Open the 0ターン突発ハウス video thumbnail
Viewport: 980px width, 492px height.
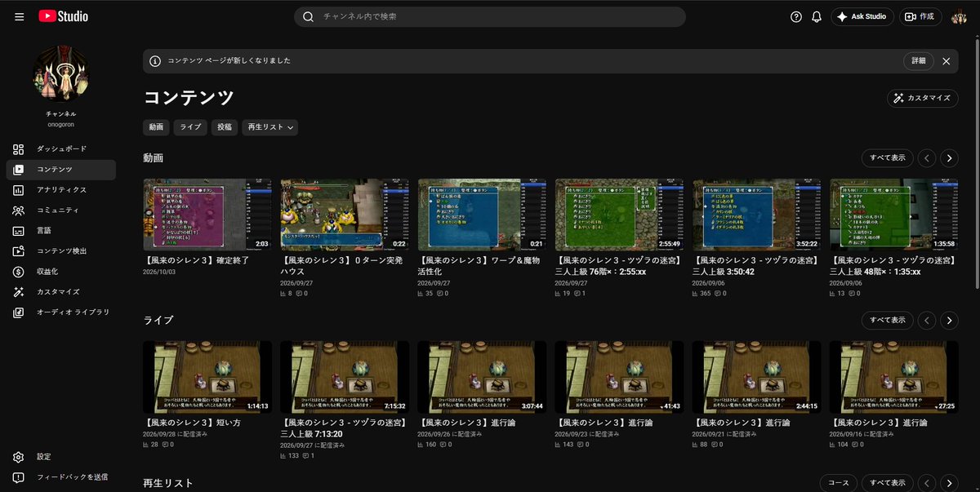pos(345,215)
